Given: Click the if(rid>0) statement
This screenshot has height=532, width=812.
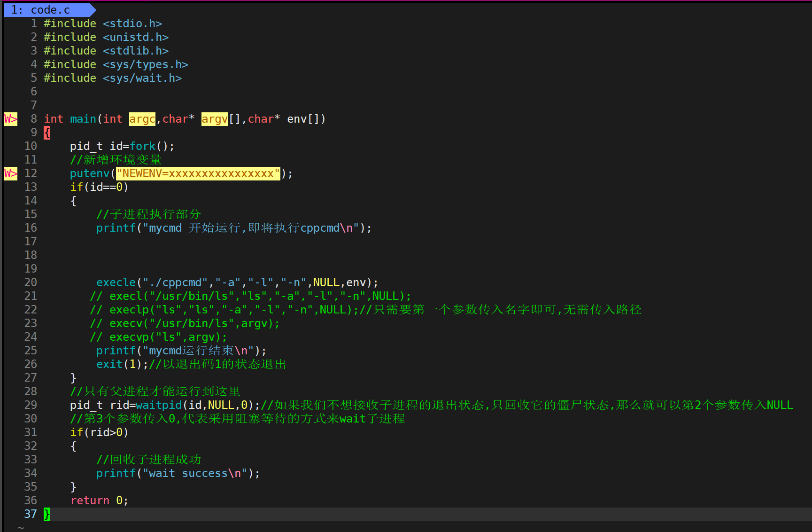Looking at the screenshot, I should [x=100, y=432].
